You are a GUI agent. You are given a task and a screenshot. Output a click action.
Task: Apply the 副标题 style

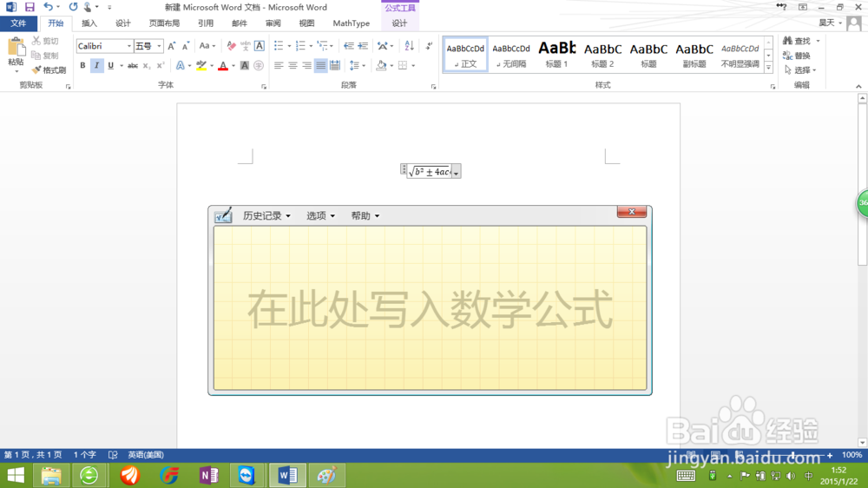[694, 55]
